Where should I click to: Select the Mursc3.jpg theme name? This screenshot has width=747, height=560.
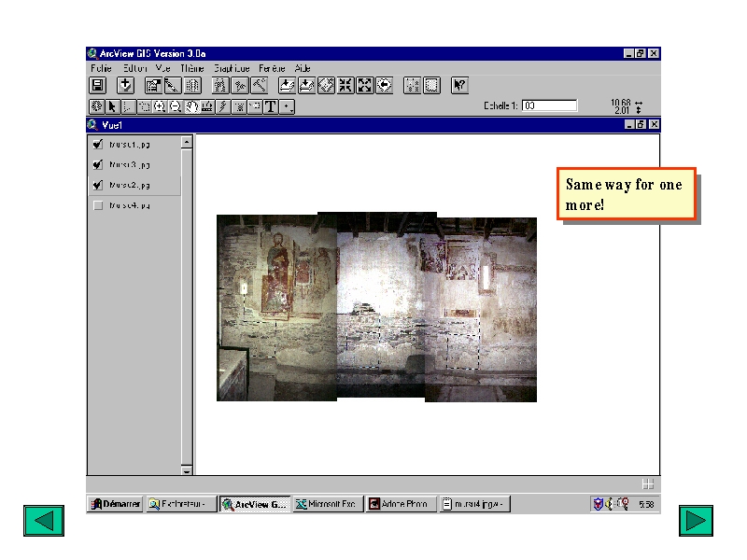coord(130,165)
